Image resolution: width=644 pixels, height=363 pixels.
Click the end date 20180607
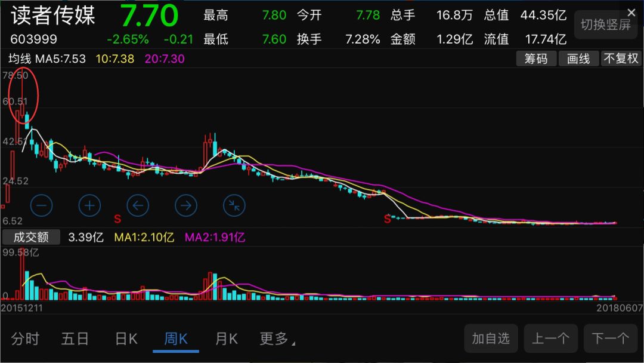tap(620, 308)
